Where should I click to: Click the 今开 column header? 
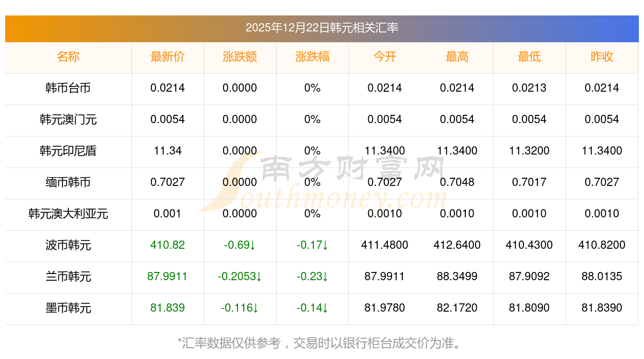384,57
